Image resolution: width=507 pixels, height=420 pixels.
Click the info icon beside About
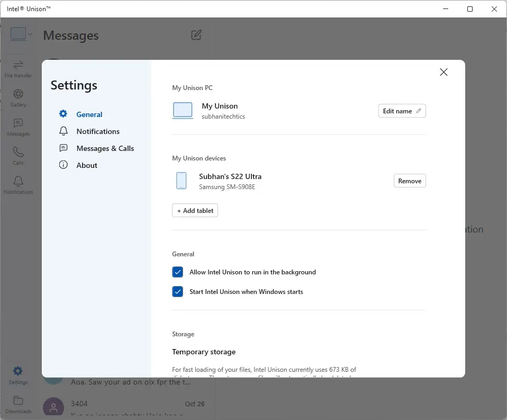click(x=64, y=165)
